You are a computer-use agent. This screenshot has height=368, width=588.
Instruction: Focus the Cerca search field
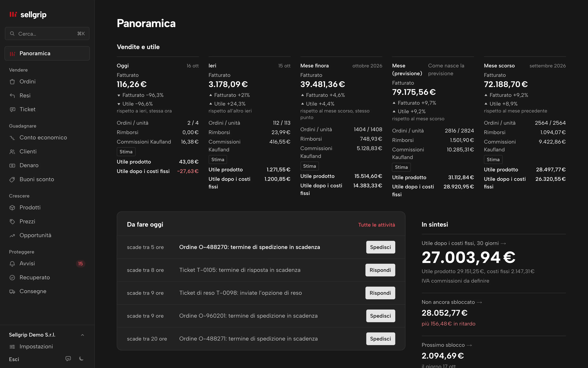click(x=47, y=34)
